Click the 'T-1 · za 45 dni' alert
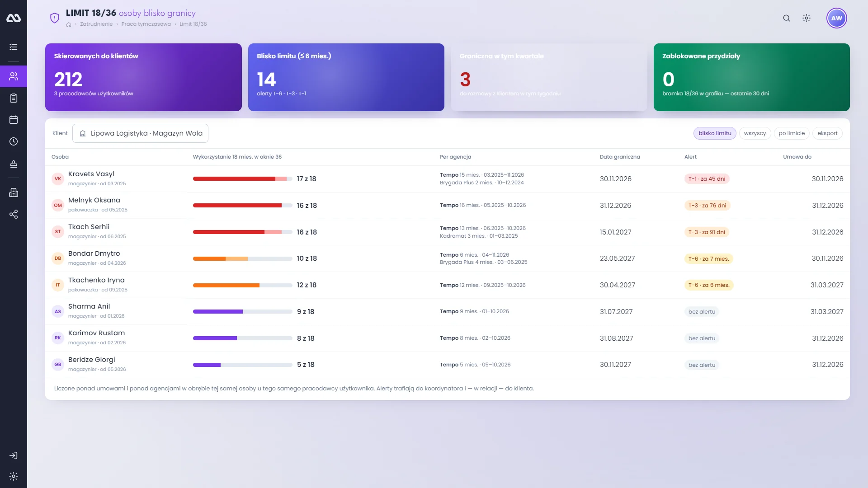Screen dimensions: 868x488 [707, 179]
